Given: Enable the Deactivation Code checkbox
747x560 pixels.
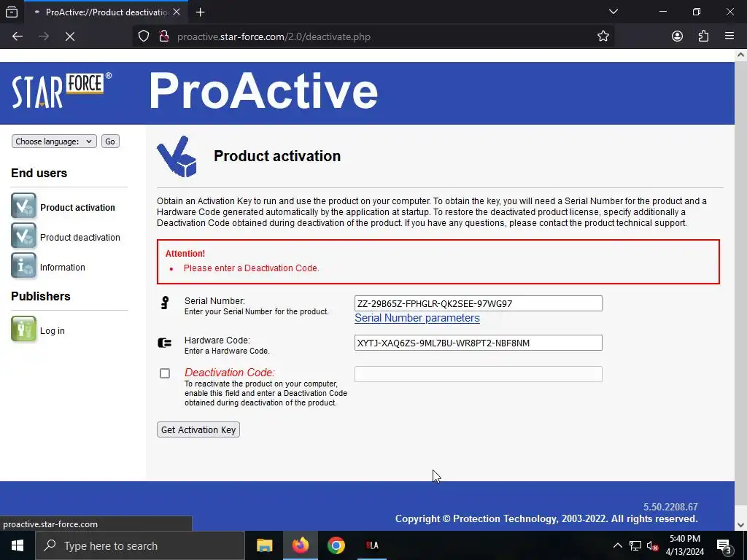Looking at the screenshot, I should pyautogui.click(x=165, y=373).
